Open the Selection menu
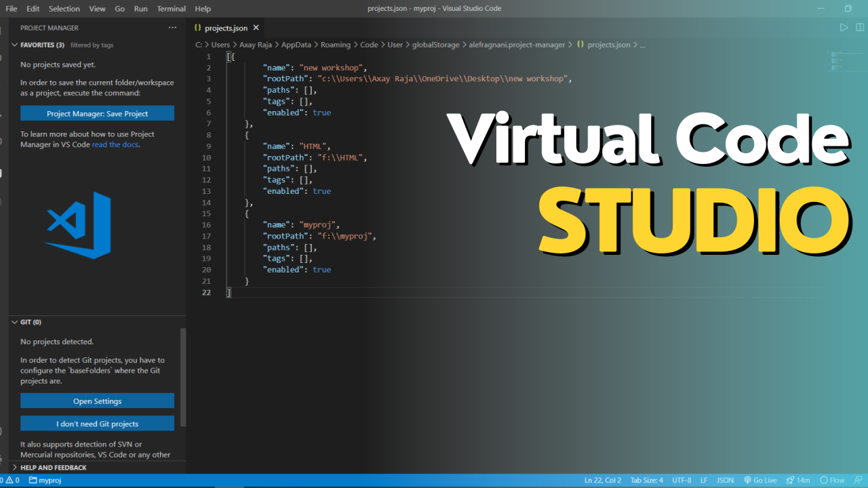Image resolution: width=868 pixels, height=488 pixels. tap(64, 9)
